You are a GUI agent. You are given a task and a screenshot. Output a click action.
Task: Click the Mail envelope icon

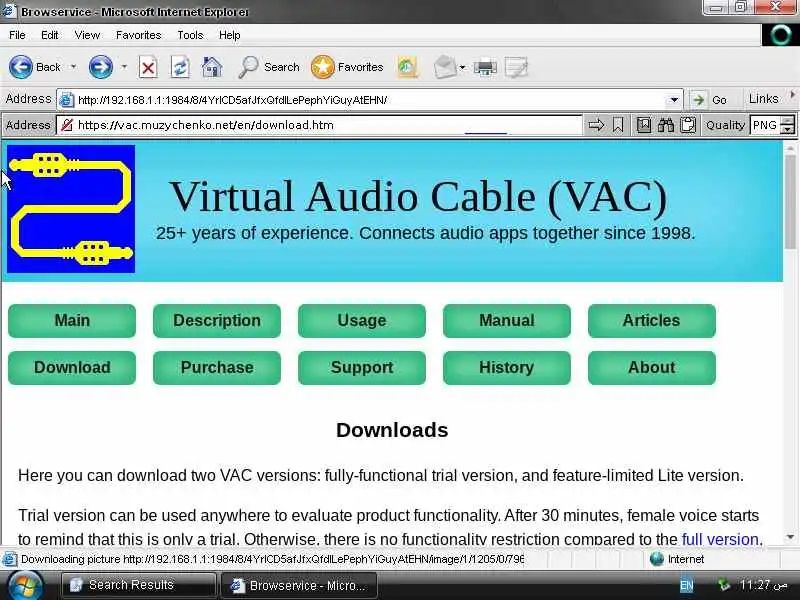[444, 67]
